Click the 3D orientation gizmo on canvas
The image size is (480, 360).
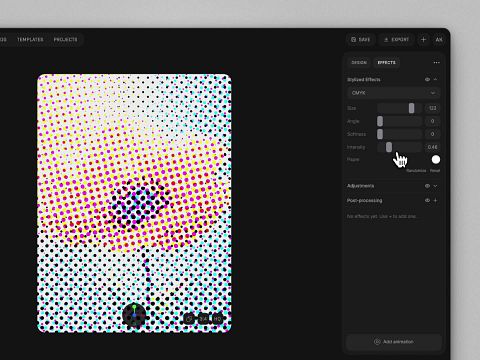coord(134,315)
